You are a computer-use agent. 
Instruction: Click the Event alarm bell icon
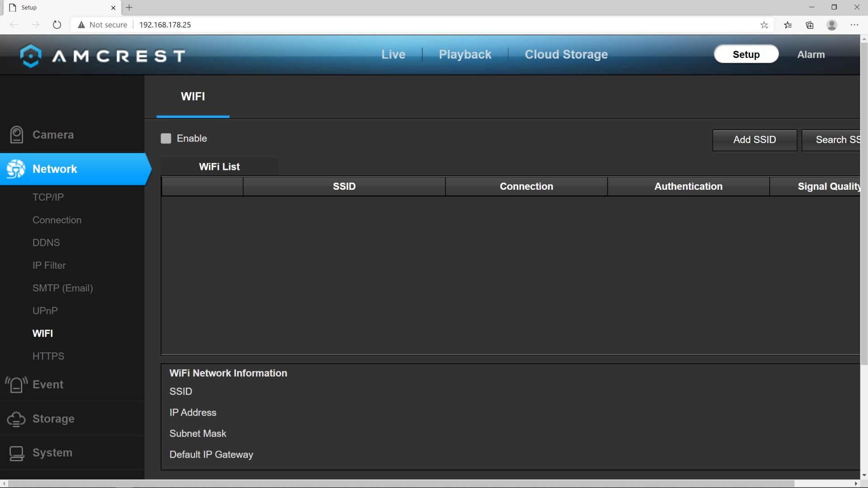[16, 385]
